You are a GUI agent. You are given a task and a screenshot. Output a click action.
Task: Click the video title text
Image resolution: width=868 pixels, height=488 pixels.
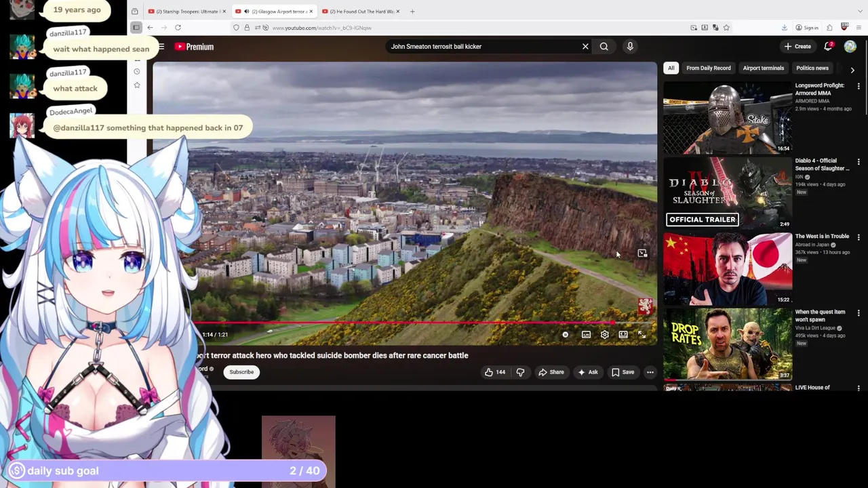pyautogui.click(x=332, y=355)
